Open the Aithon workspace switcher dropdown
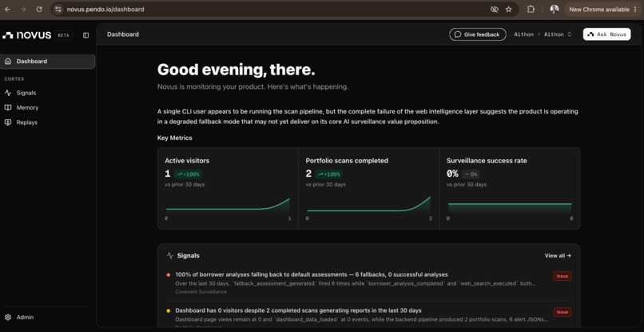 click(x=558, y=34)
